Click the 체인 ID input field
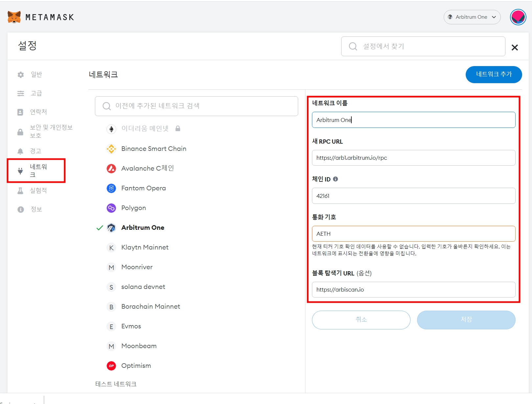Viewport: 532px width, 404px height. (x=413, y=196)
